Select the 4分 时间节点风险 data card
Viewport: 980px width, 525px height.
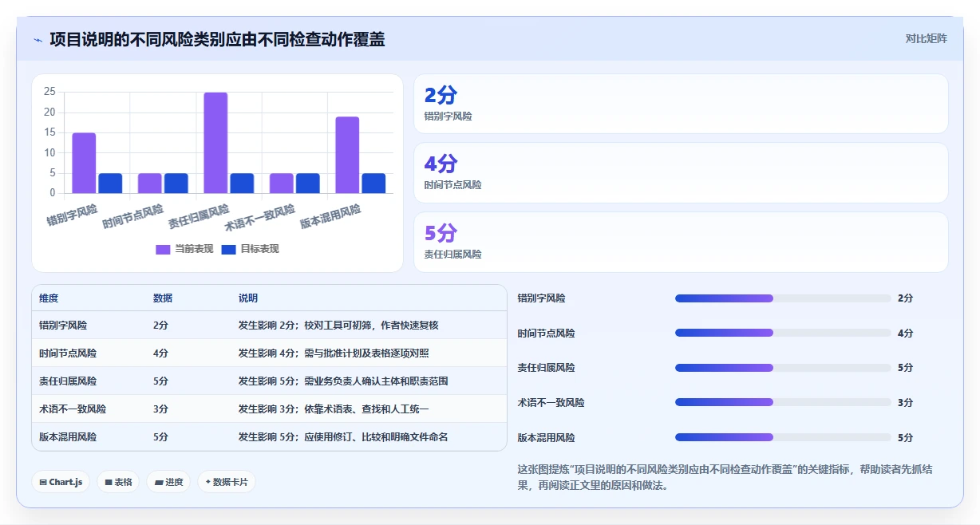click(x=681, y=173)
